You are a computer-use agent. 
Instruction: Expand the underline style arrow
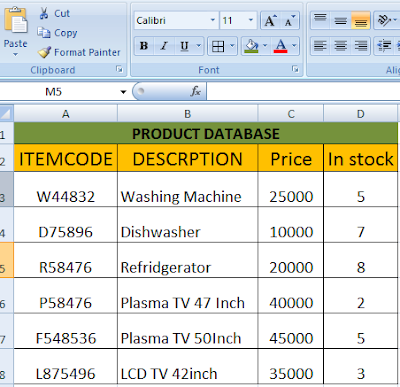199,46
